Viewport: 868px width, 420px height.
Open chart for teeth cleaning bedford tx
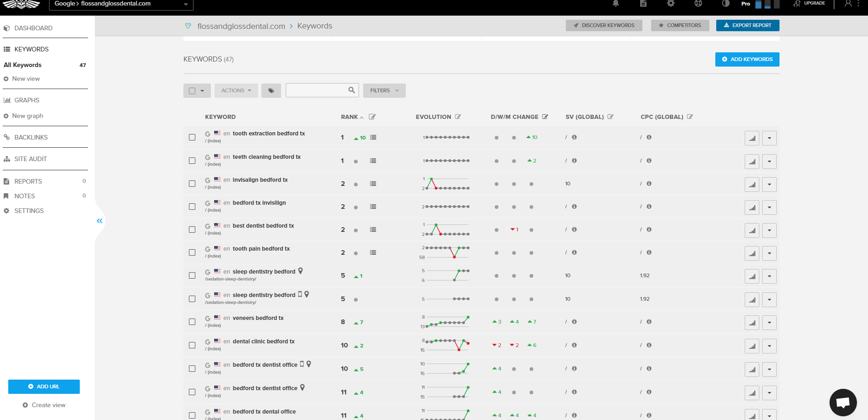point(752,162)
